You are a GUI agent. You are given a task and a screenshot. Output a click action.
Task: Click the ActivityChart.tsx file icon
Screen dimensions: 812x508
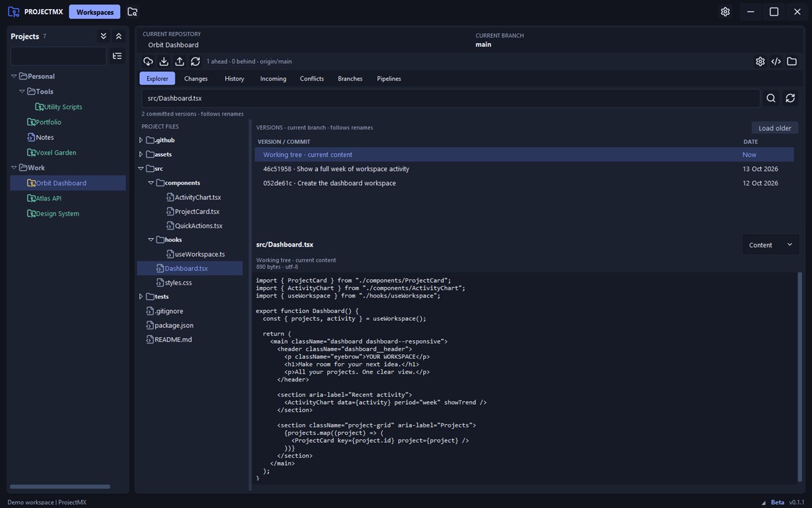coord(170,198)
